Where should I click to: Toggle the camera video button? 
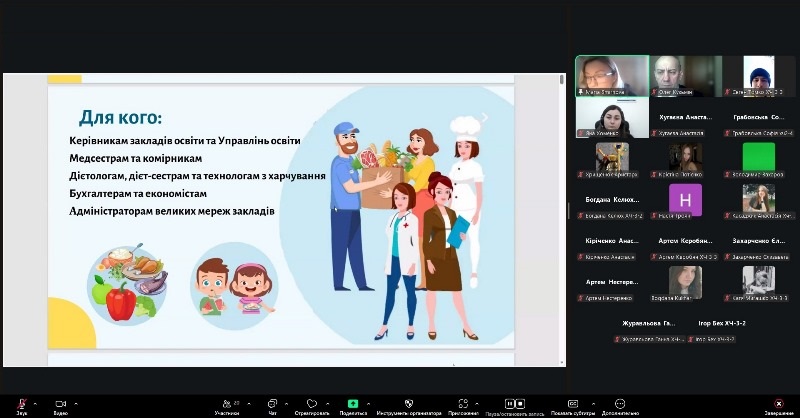point(59,403)
